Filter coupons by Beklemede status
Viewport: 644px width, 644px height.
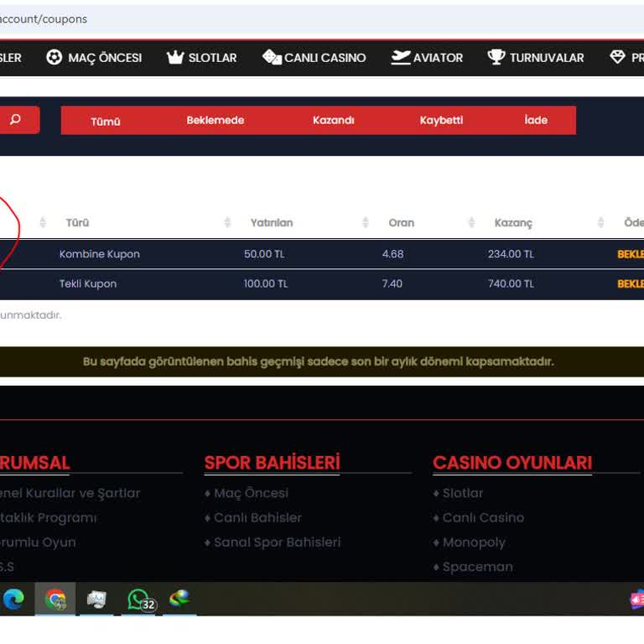(216, 121)
